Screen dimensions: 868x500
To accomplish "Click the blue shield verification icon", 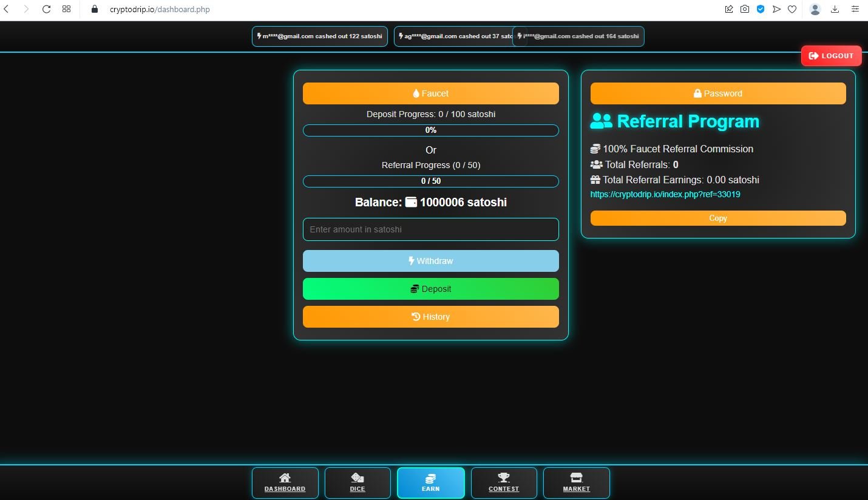I will click(761, 9).
